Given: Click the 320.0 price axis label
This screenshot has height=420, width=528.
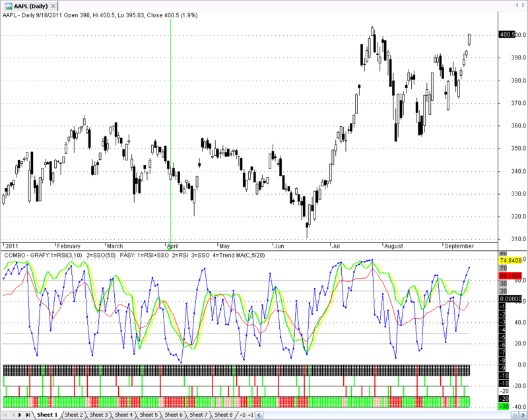Looking at the screenshot, I should click(x=519, y=216).
